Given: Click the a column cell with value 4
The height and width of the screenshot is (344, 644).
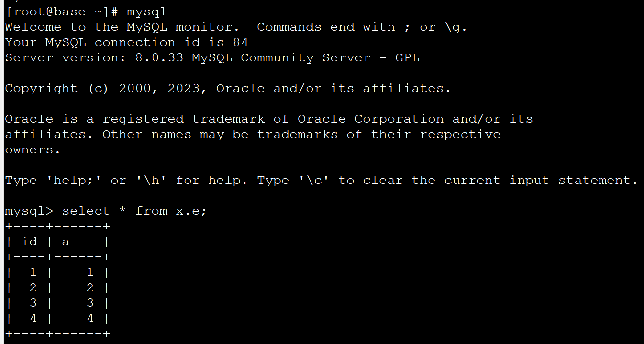Looking at the screenshot, I should (90, 318).
